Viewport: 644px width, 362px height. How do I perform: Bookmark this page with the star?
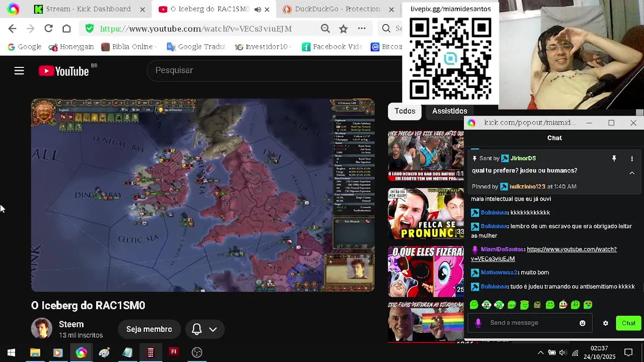(x=344, y=29)
